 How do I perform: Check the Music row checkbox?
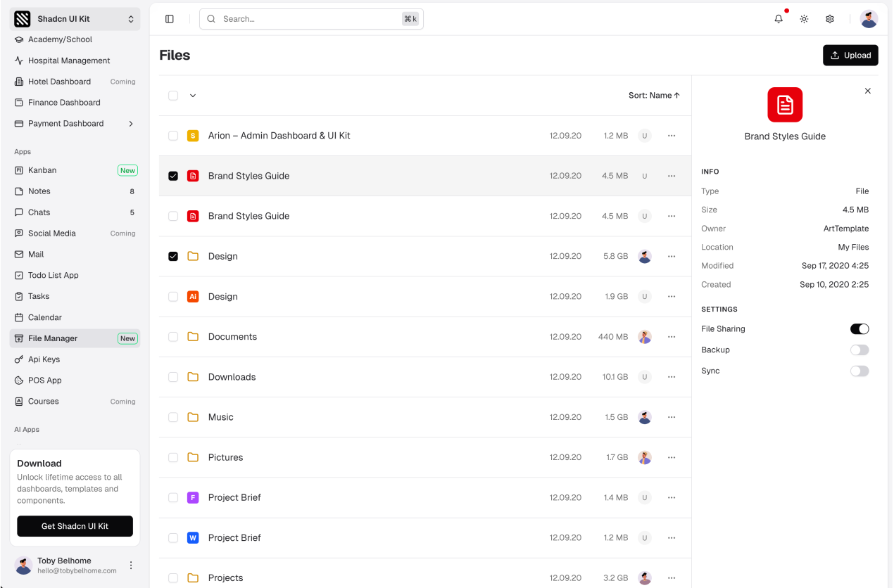tap(173, 417)
